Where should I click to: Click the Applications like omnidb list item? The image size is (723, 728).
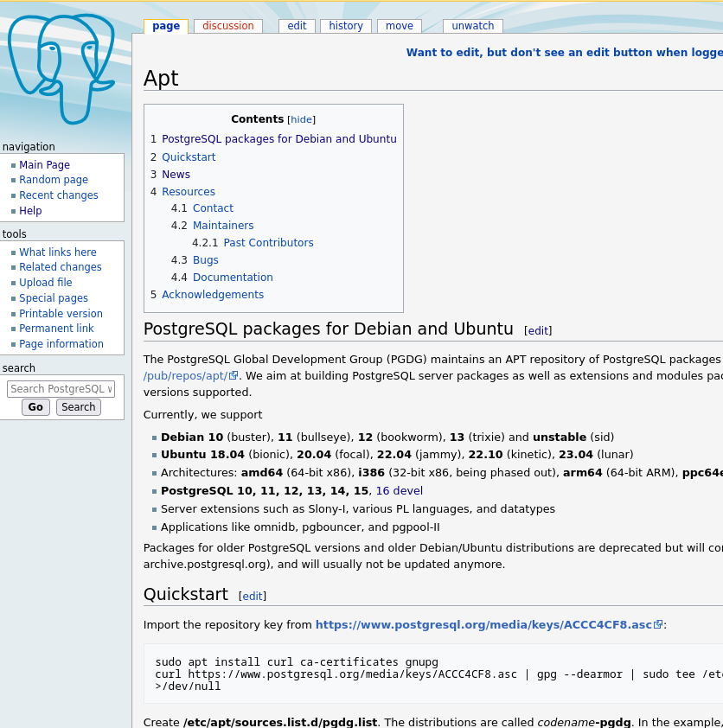pos(300,527)
